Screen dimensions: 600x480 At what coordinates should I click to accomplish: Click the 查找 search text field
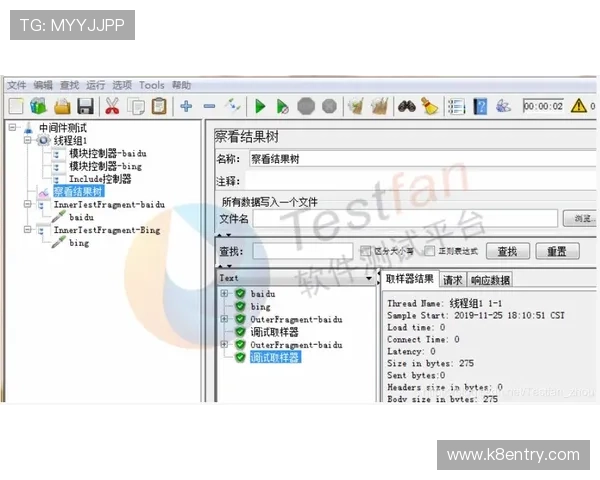pyautogui.click(x=303, y=251)
